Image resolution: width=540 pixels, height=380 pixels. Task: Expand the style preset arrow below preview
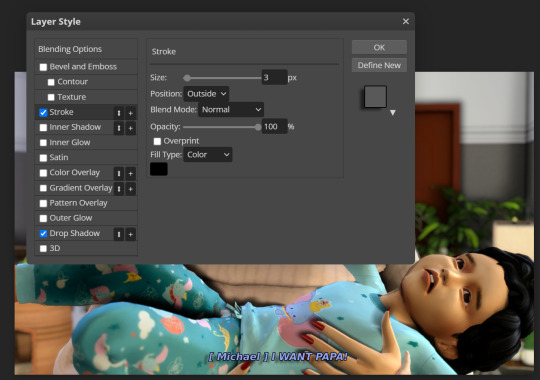click(x=393, y=113)
